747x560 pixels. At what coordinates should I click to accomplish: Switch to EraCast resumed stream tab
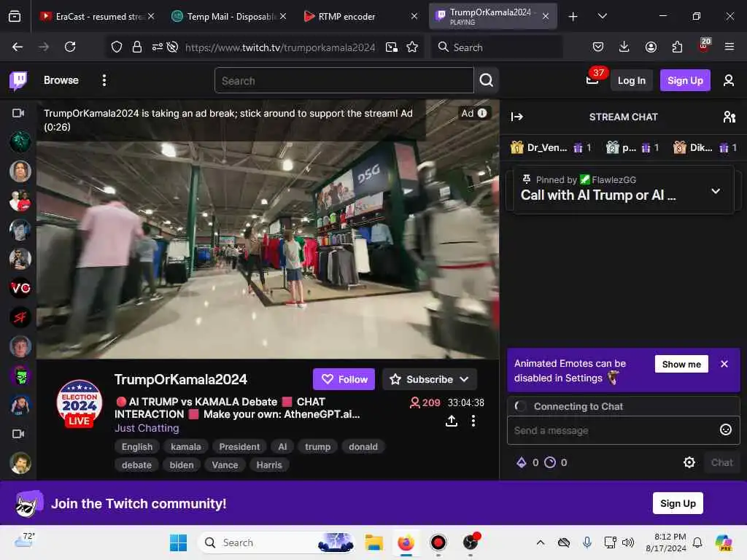(x=97, y=16)
